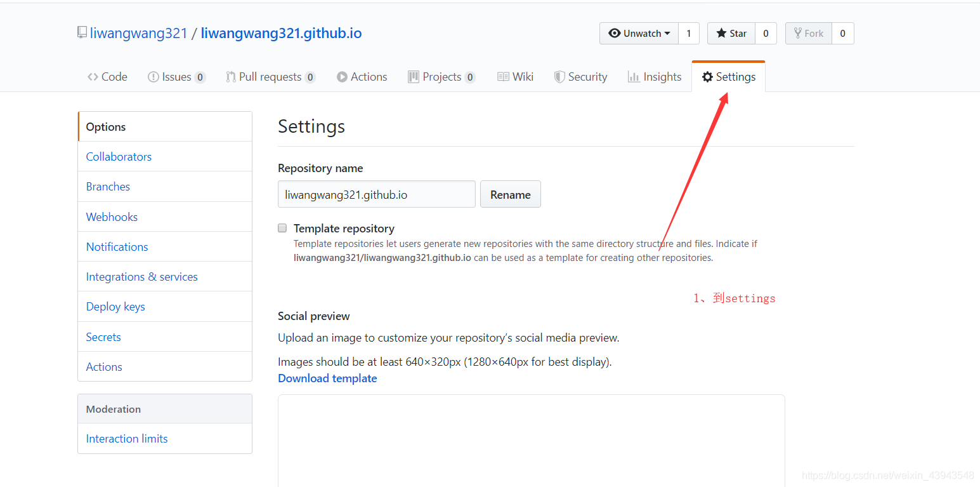Image resolution: width=980 pixels, height=487 pixels.
Task: Click the Template repository label text
Action: pos(344,229)
